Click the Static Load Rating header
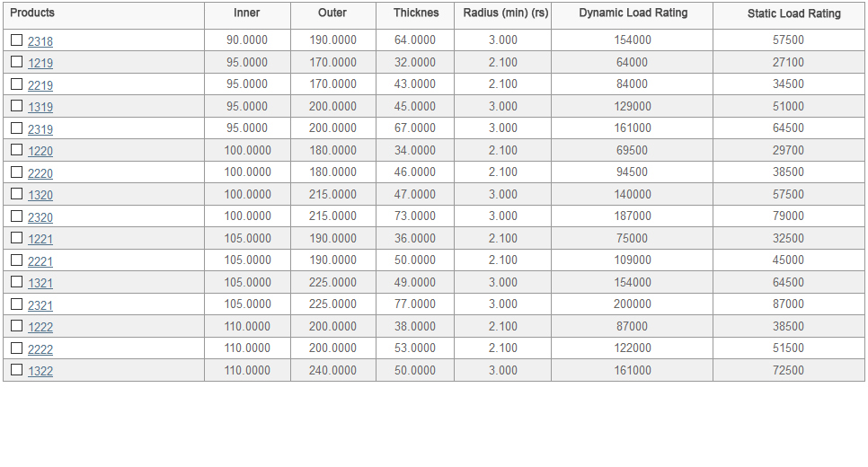868x467 pixels. [793, 14]
